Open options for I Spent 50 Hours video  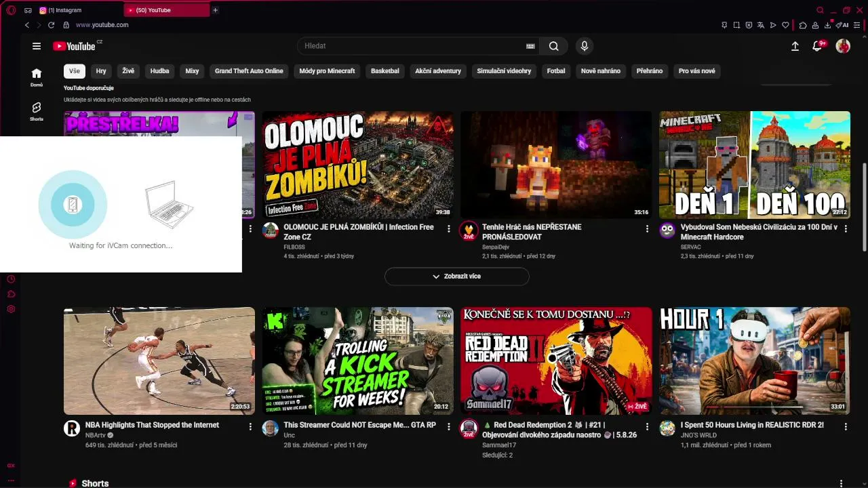(x=846, y=427)
